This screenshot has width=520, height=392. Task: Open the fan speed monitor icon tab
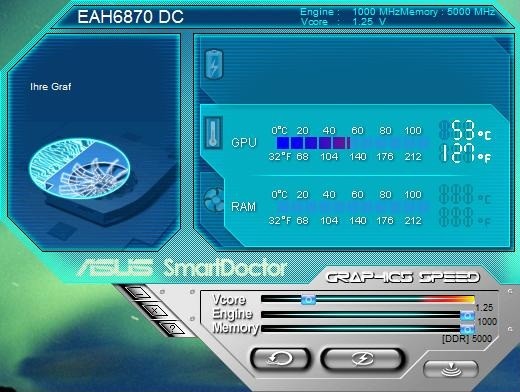214,200
